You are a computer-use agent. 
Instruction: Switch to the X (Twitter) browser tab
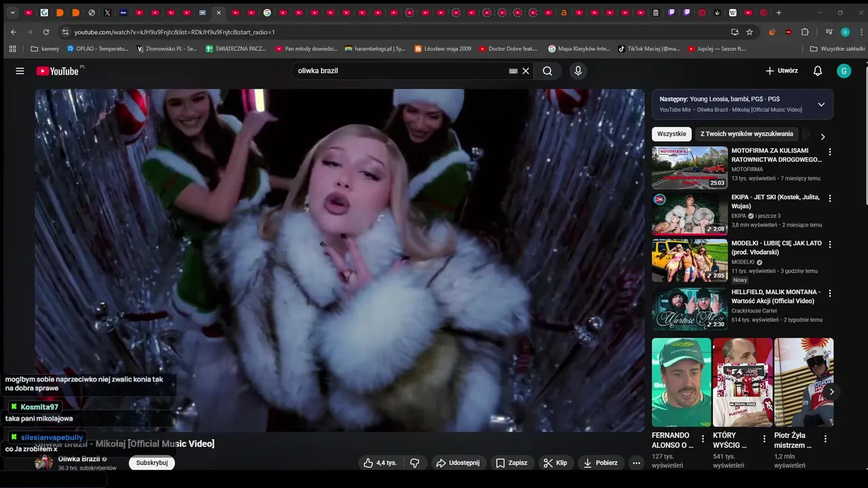click(x=107, y=13)
